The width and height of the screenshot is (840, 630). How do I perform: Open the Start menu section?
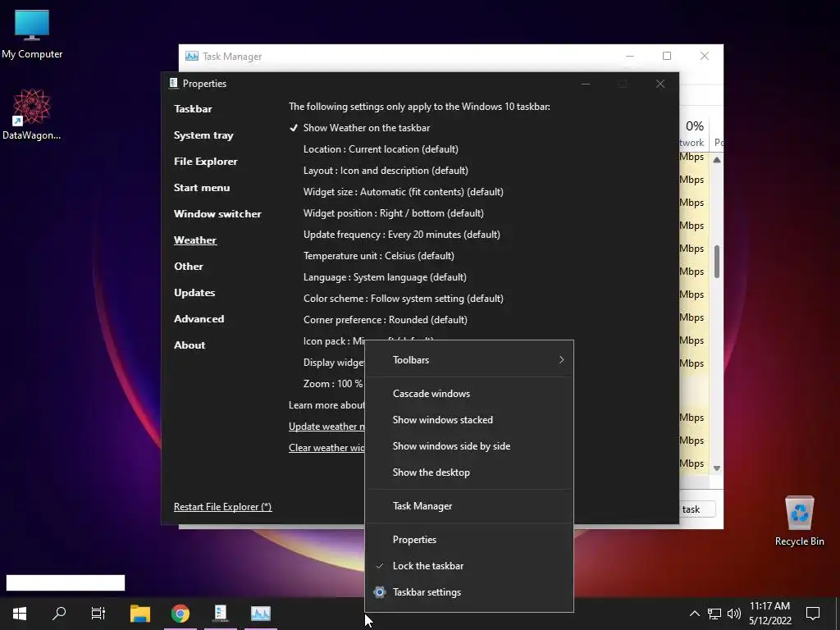coord(202,188)
